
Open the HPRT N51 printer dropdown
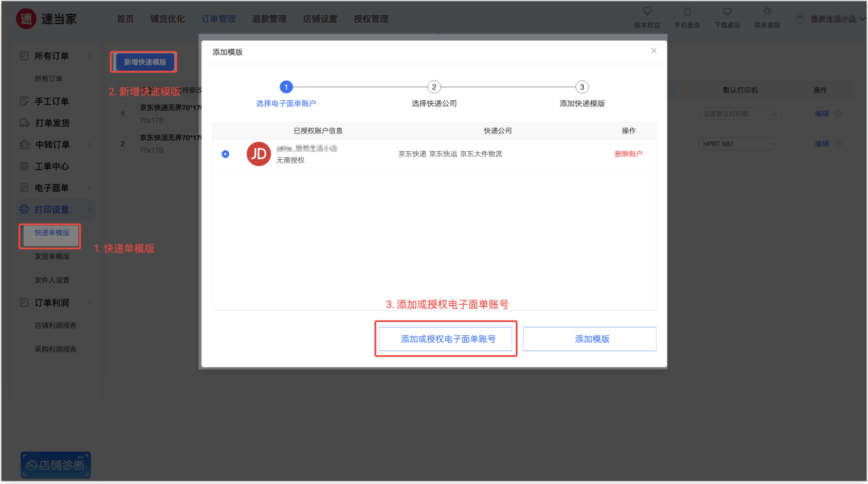[740, 144]
